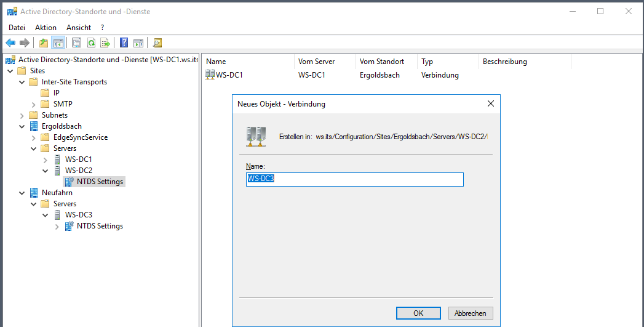Expand NTDS Settings under WS-DC3
The width and height of the screenshot is (644, 327).
pos(57,226)
